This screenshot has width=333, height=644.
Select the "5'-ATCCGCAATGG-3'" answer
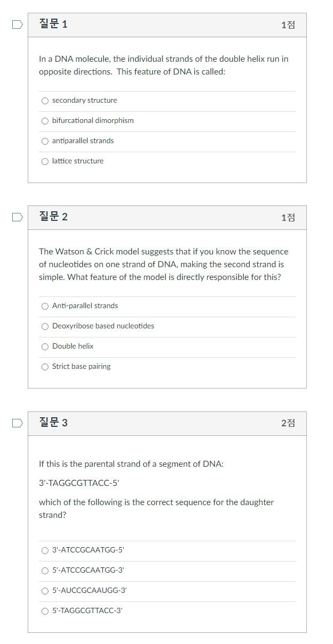click(45, 571)
